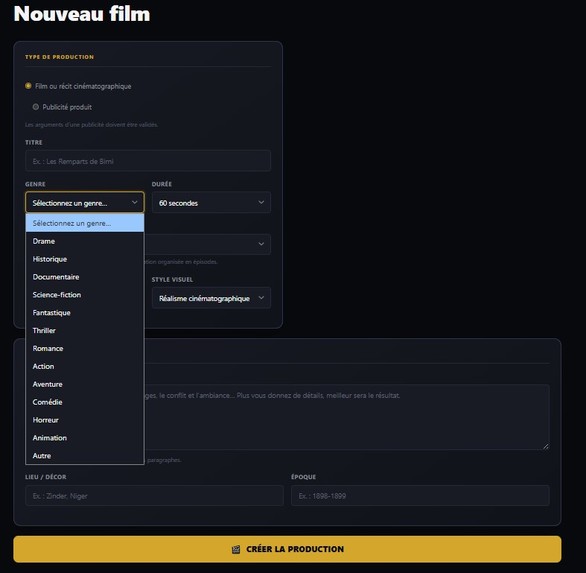
Task: Choose Horreur genre option
Action: pos(85,420)
